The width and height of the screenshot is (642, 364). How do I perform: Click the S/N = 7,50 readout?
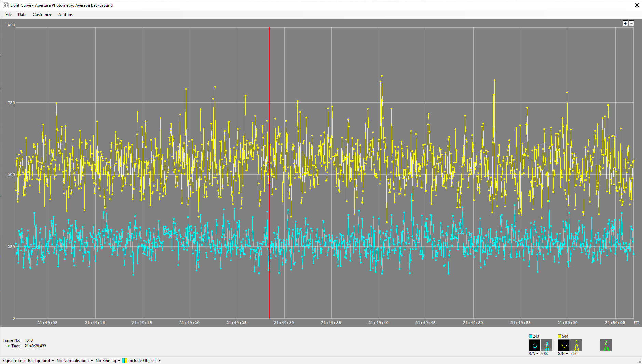(568, 354)
